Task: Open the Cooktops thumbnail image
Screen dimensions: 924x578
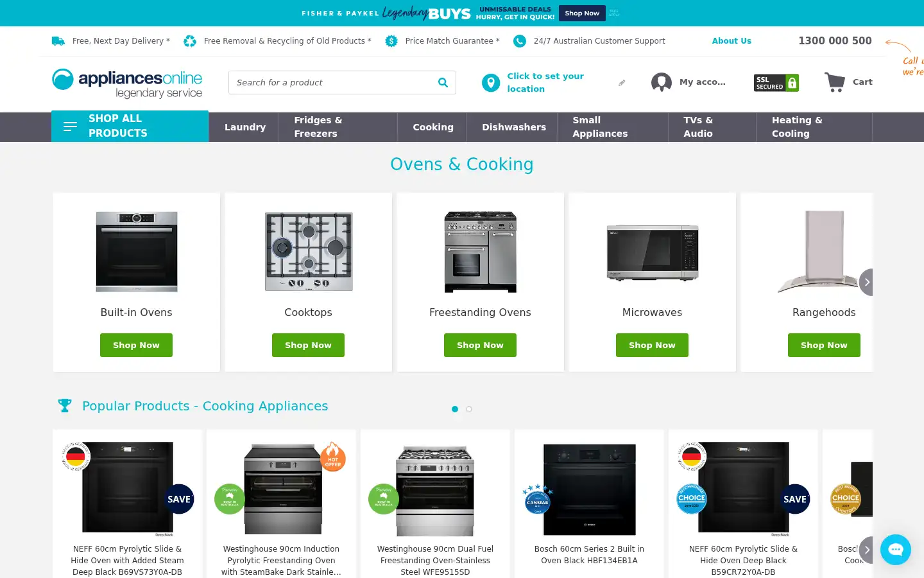Action: pos(309,252)
